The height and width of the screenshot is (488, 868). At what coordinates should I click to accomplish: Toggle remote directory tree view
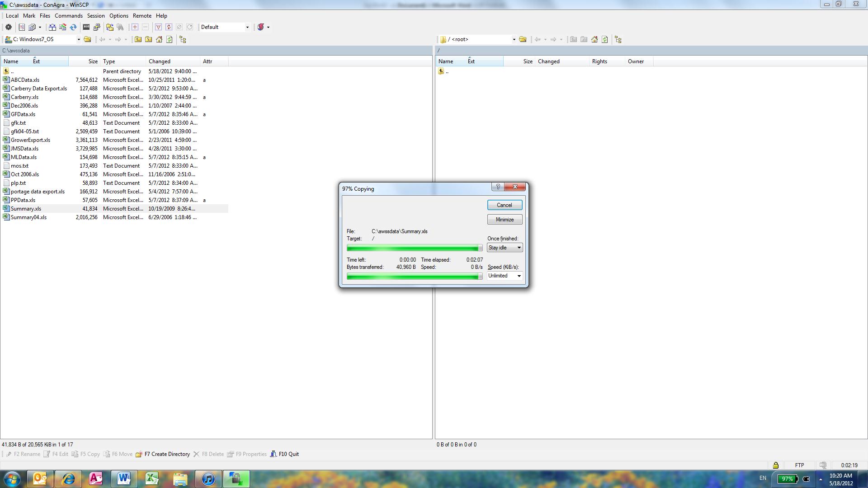(x=618, y=39)
